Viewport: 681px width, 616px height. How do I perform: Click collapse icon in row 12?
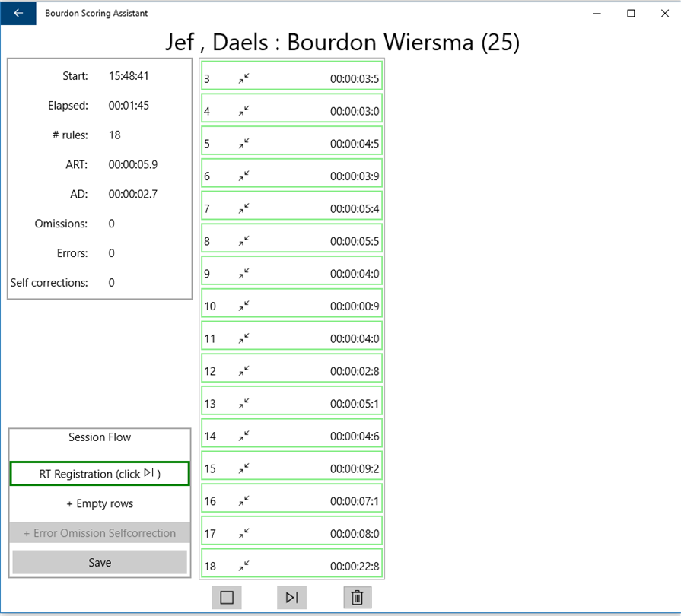pyautogui.click(x=243, y=371)
